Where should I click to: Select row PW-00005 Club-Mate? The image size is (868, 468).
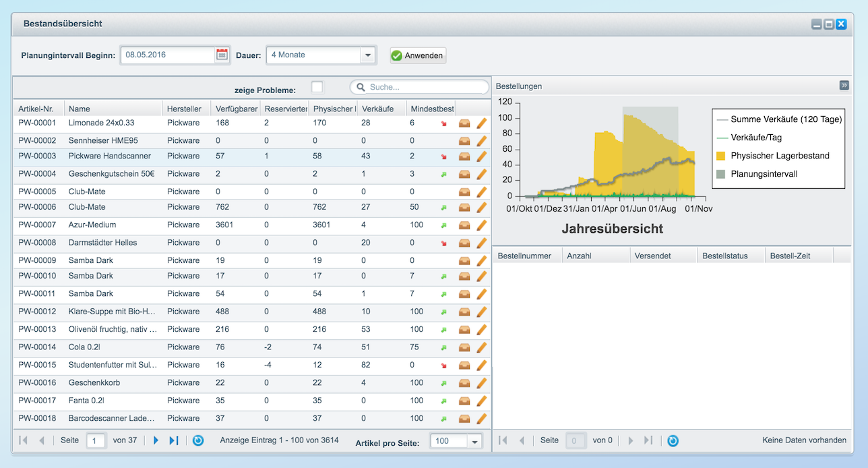(252, 192)
